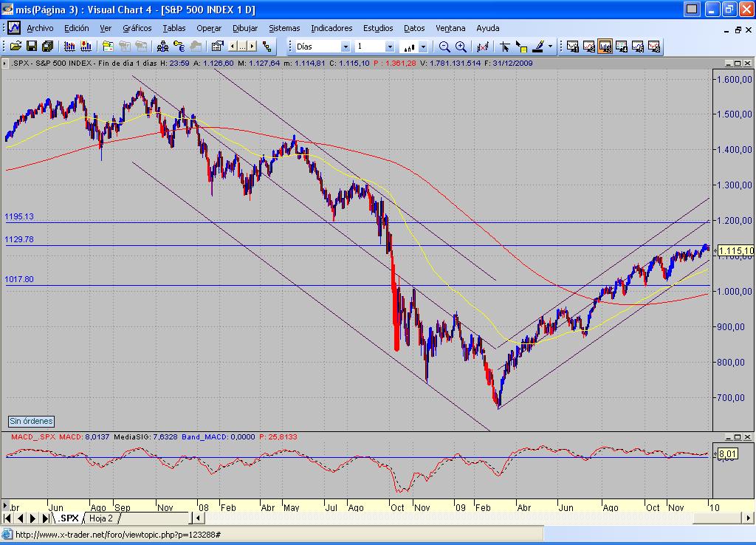Click the new chart icon

[x=70, y=47]
